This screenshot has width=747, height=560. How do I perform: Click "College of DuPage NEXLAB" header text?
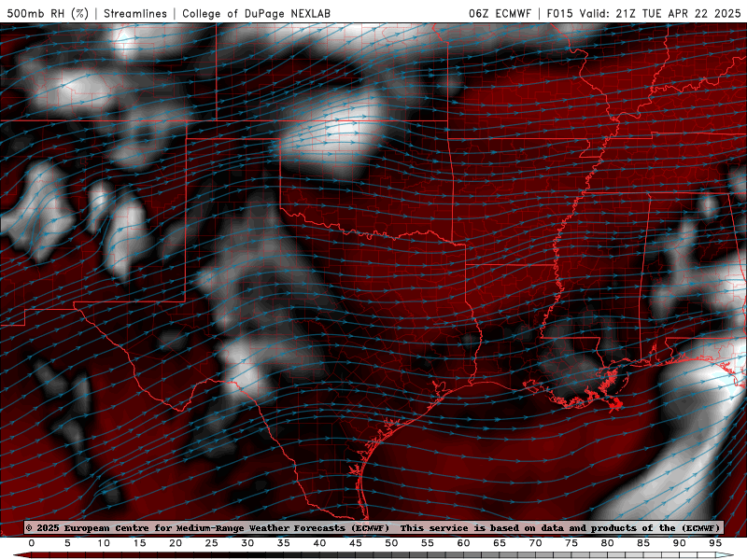256,13
